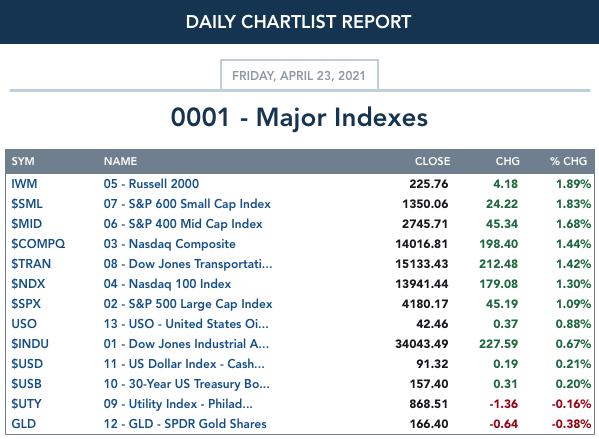Open the $SML symbol link
The image size is (599, 439).
[x=27, y=204]
